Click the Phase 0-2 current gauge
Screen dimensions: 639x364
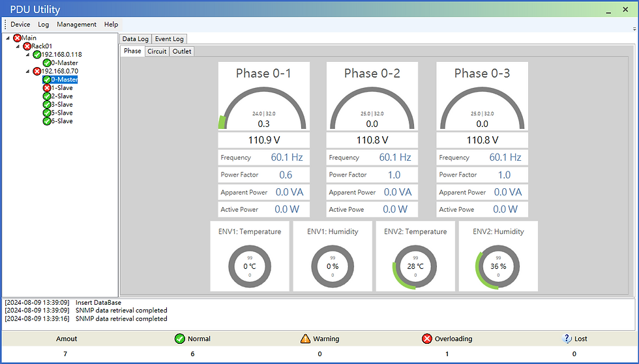tap(372, 108)
